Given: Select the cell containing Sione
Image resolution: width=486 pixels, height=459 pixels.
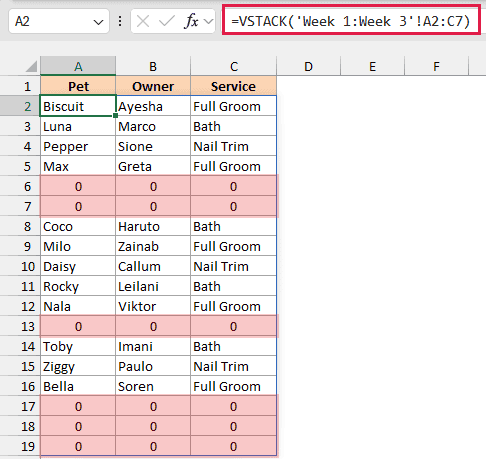Looking at the screenshot, I should (x=153, y=146).
